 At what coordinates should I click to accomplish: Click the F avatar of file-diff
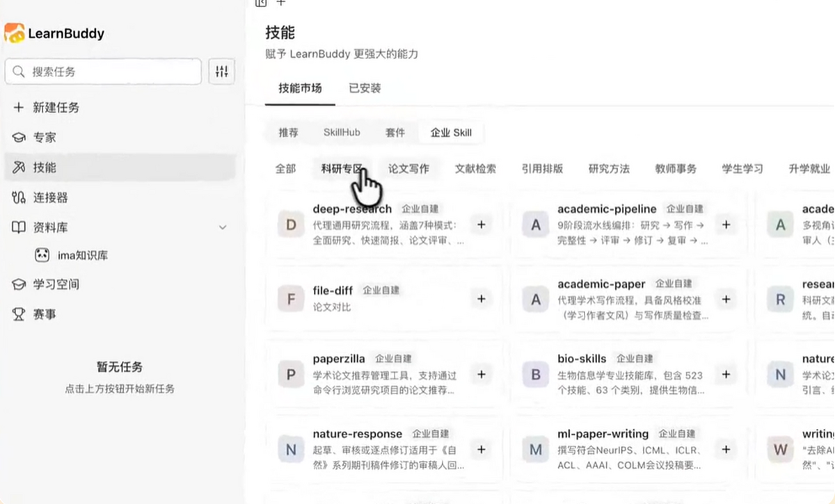pyautogui.click(x=291, y=300)
